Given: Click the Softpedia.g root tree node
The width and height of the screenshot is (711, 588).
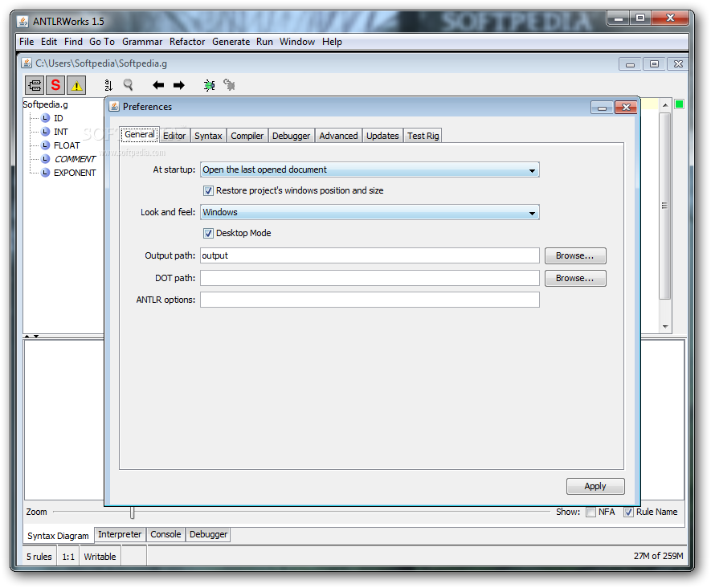Looking at the screenshot, I should point(45,104).
